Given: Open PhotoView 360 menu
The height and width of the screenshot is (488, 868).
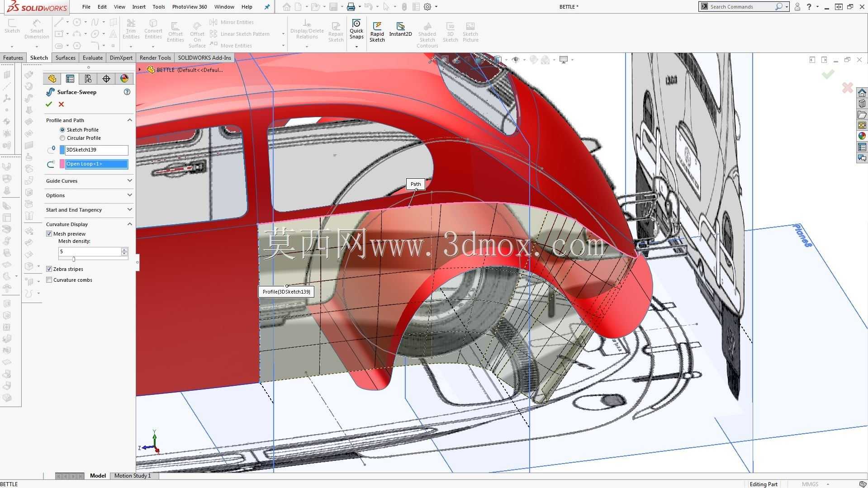Looking at the screenshot, I should coord(190,7).
